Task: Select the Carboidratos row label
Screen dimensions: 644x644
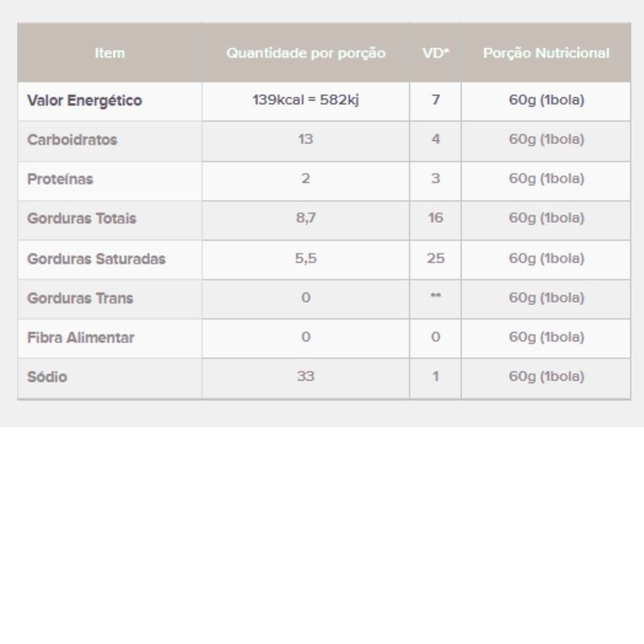Action: 72,140
